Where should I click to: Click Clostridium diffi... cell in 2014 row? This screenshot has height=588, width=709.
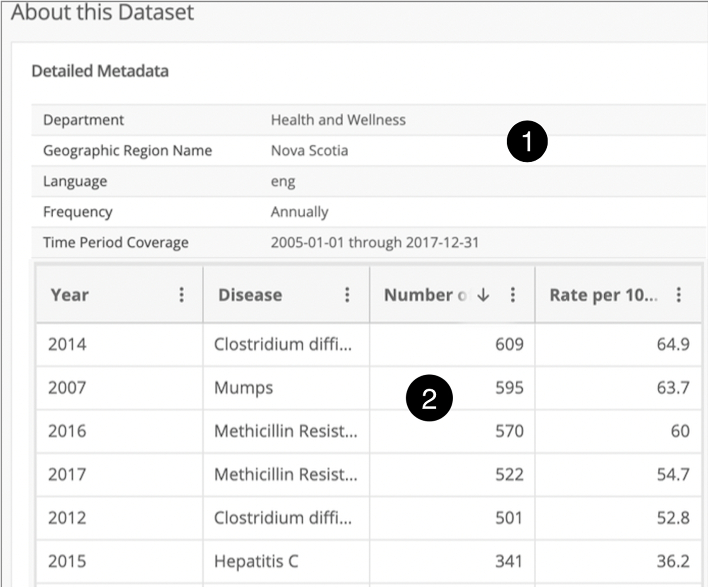click(286, 344)
